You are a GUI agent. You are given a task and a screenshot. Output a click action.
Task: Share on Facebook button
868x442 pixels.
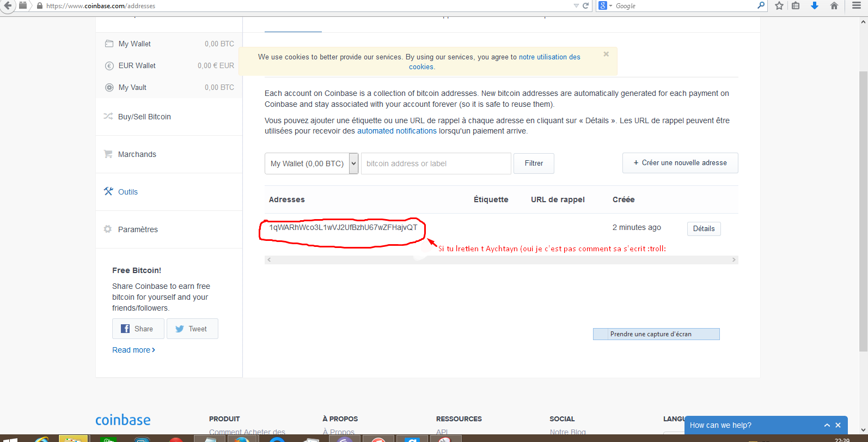click(x=138, y=329)
